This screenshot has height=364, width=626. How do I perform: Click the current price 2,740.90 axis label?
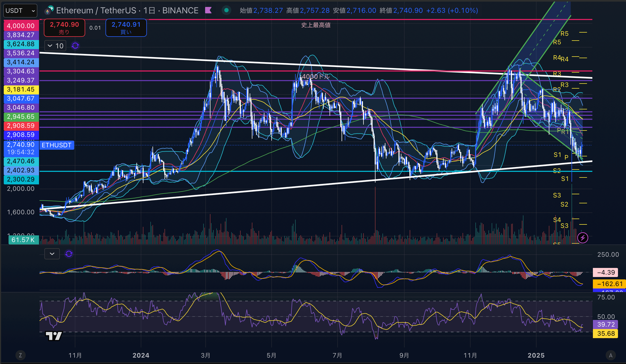click(21, 148)
